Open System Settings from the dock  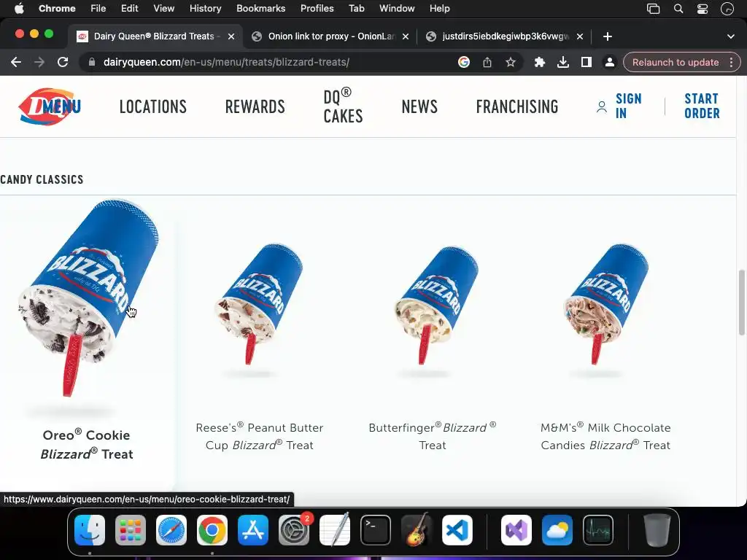click(294, 530)
